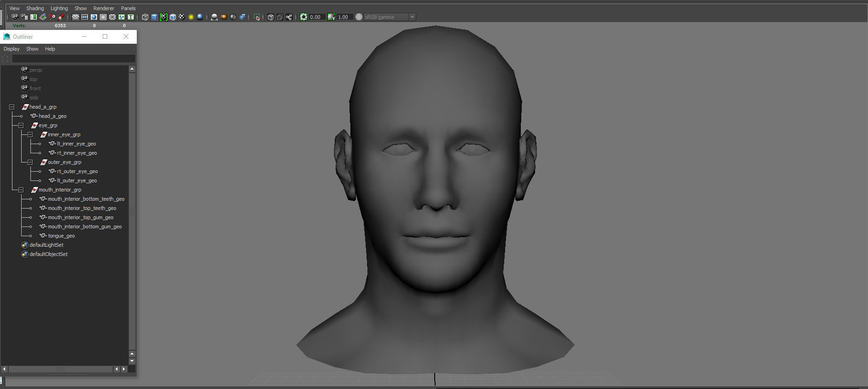Select head_a_geo in the Outliner
This screenshot has width=868, height=389.
[52, 116]
